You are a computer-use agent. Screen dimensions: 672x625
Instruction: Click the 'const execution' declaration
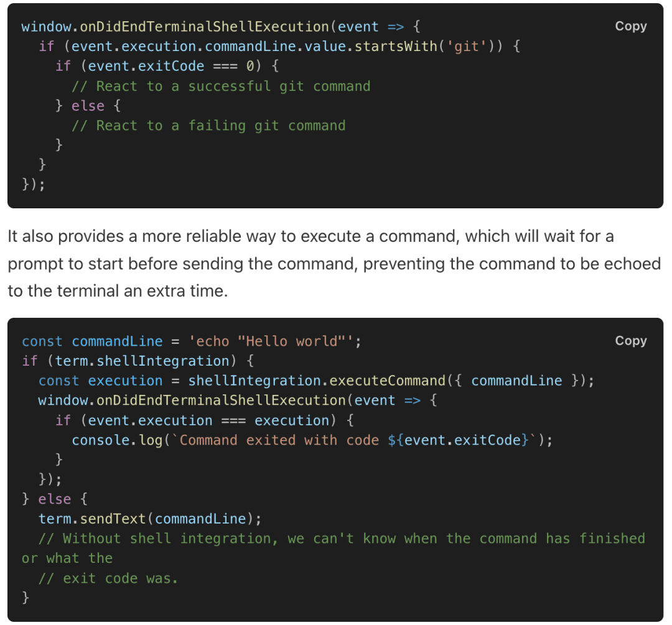coord(100,381)
